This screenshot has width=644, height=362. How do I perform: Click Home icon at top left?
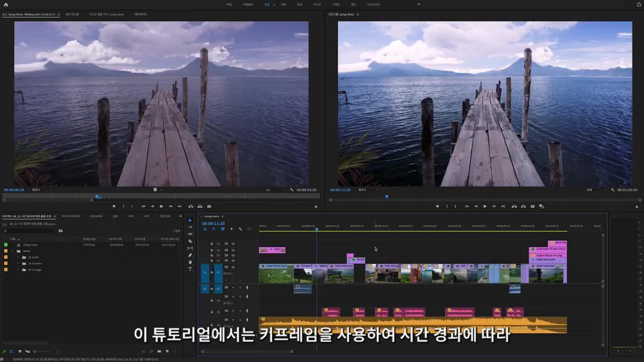tap(6, 5)
